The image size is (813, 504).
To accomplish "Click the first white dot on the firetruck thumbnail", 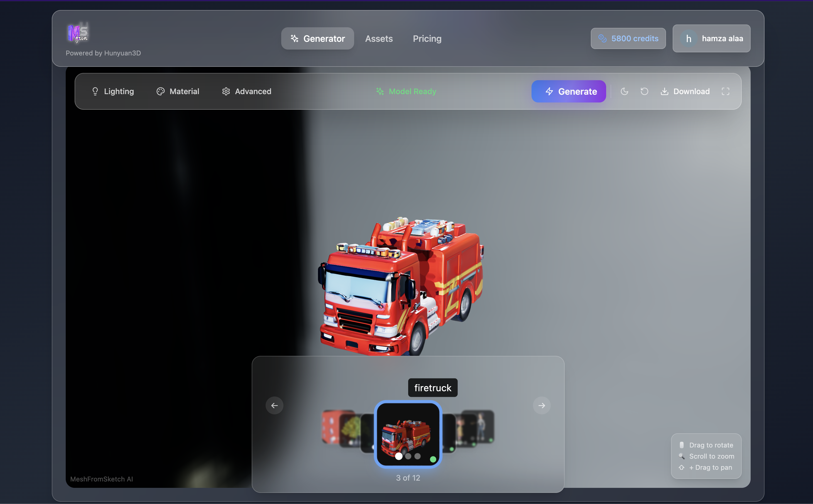I will click(399, 456).
